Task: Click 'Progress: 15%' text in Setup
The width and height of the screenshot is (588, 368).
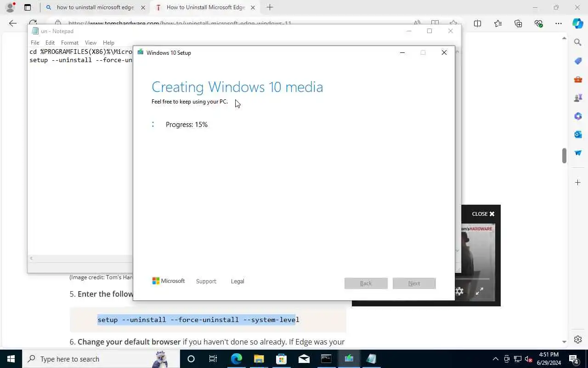Action: coord(187,125)
